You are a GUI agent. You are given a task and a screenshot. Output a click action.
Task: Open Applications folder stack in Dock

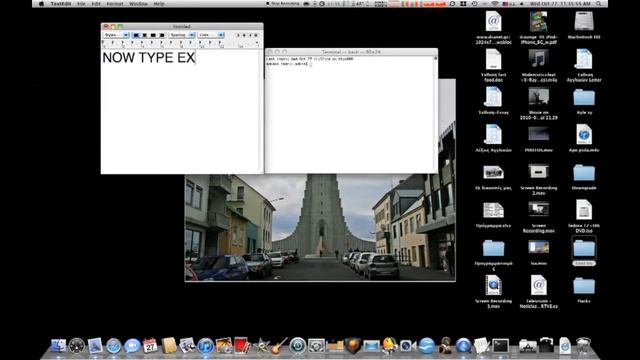527,346
